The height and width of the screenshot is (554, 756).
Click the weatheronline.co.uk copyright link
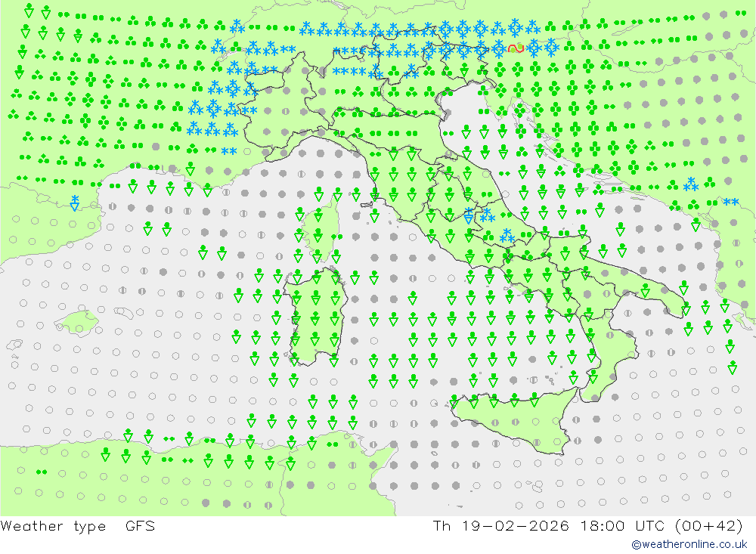(x=689, y=544)
